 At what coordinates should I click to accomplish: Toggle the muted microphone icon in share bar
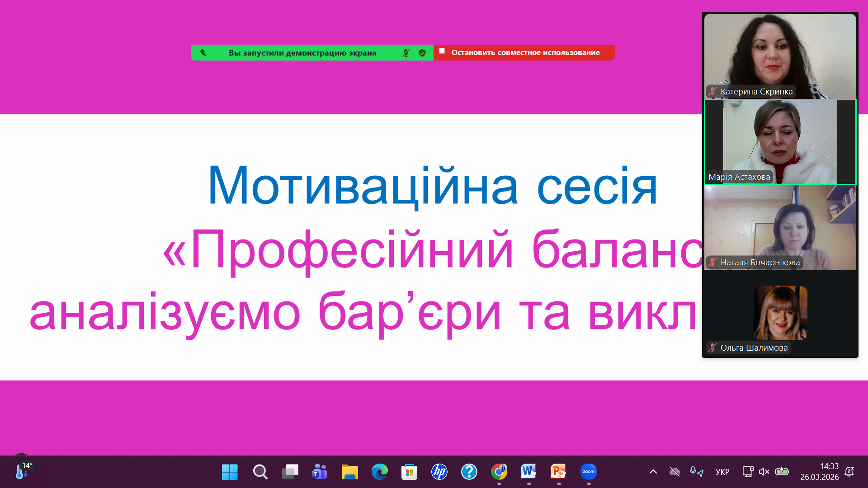click(406, 53)
